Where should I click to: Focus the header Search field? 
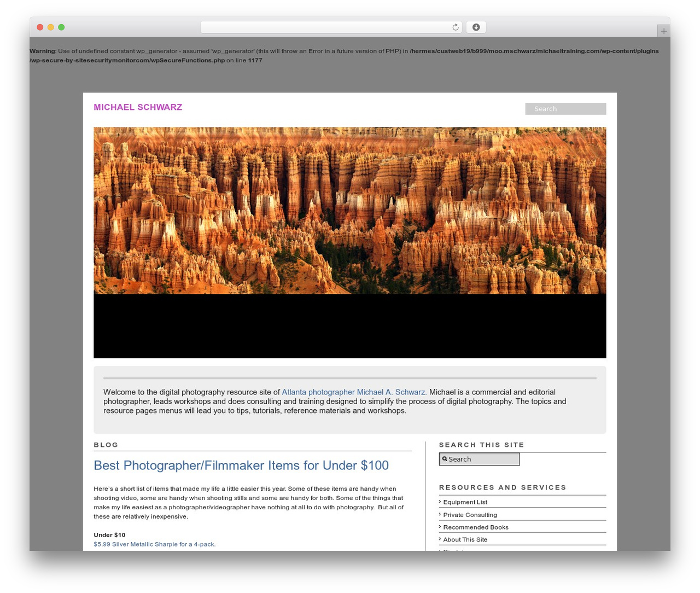coord(565,109)
